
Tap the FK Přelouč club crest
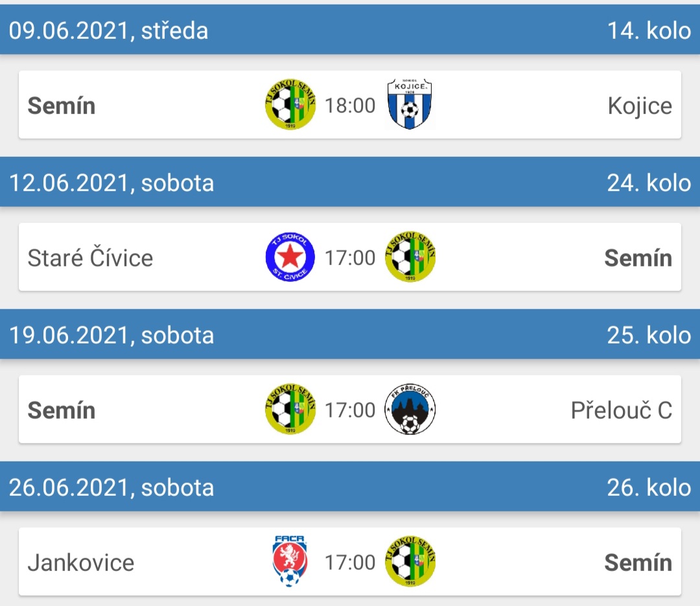410,409
